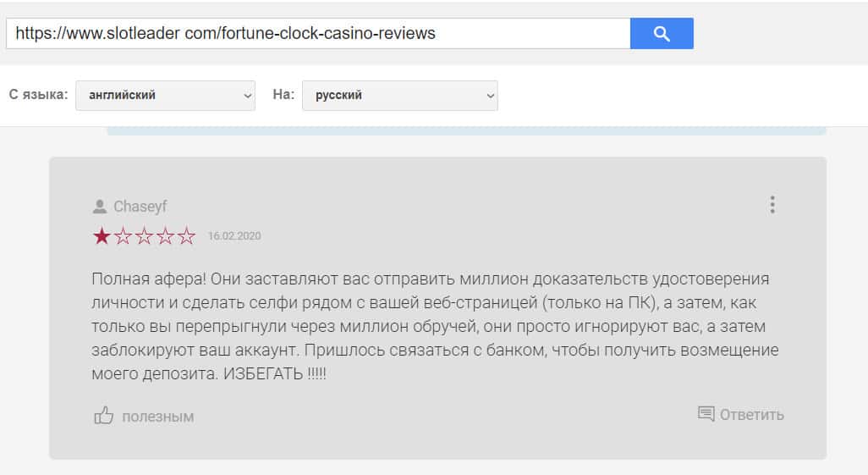868x475 pixels.
Task: Open the target language dropdown русский
Action: (399, 96)
